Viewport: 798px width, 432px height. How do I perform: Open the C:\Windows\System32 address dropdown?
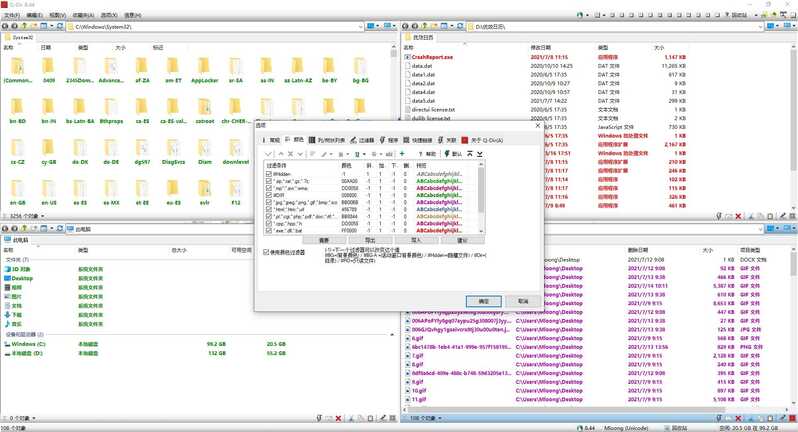click(359, 25)
